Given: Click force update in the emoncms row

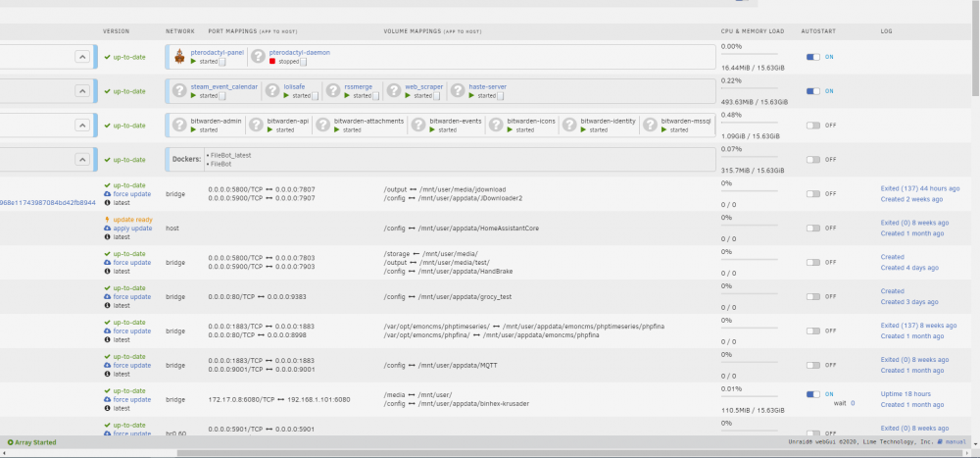Looking at the screenshot, I should click(132, 331).
